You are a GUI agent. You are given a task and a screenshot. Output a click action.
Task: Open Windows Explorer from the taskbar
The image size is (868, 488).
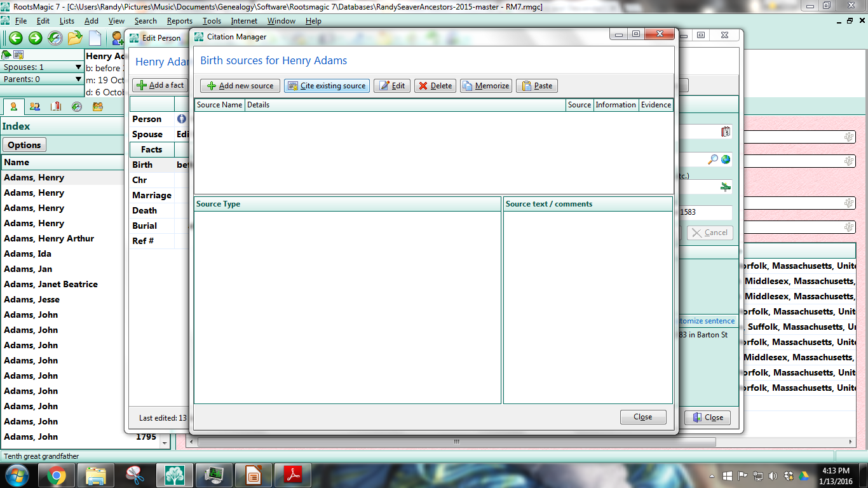click(x=95, y=475)
